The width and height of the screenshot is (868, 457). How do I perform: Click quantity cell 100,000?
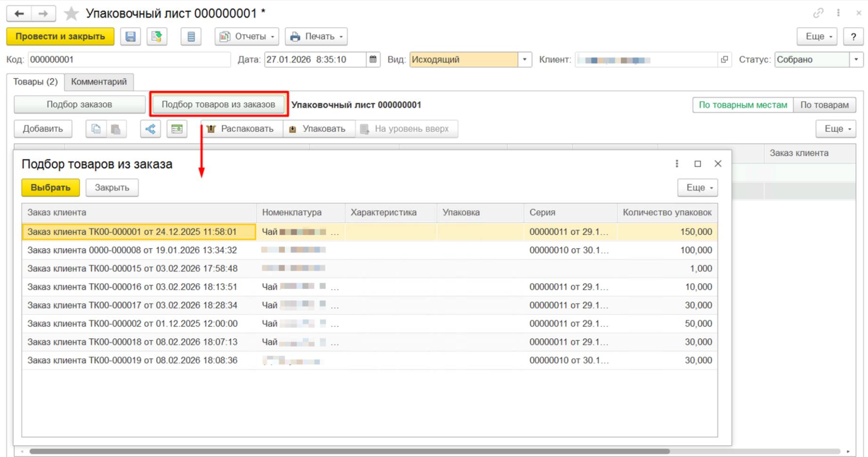[x=667, y=250]
